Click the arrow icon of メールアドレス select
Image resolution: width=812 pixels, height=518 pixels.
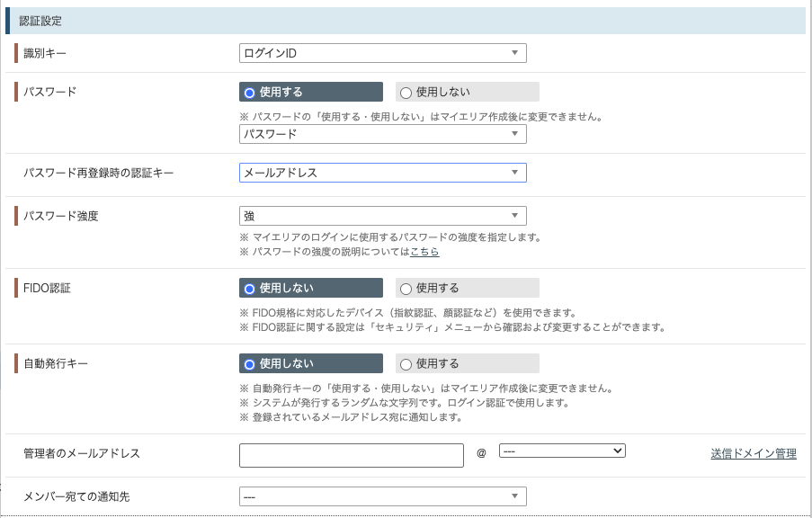click(x=514, y=173)
